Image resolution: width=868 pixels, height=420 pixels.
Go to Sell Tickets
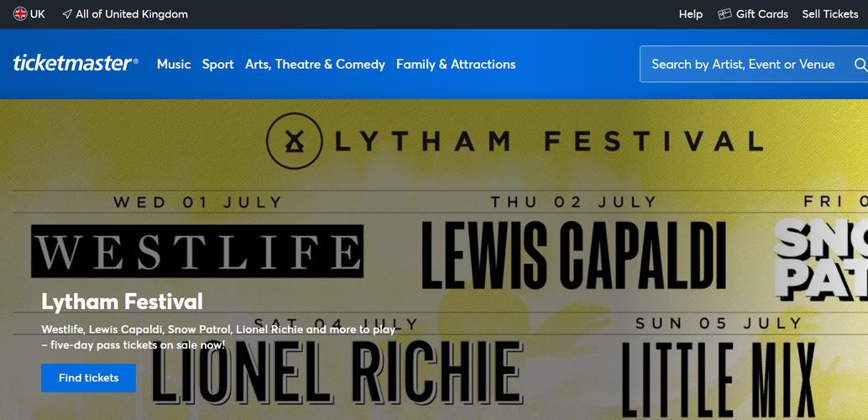829,14
